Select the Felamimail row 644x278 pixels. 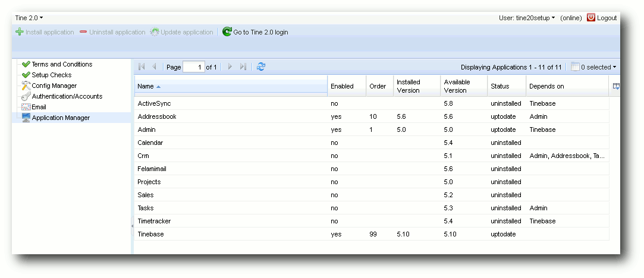coord(371,169)
